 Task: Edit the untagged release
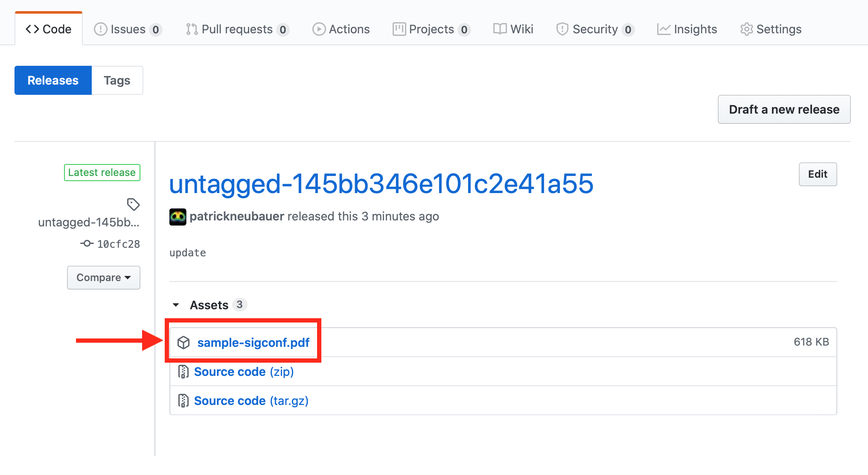coord(817,174)
